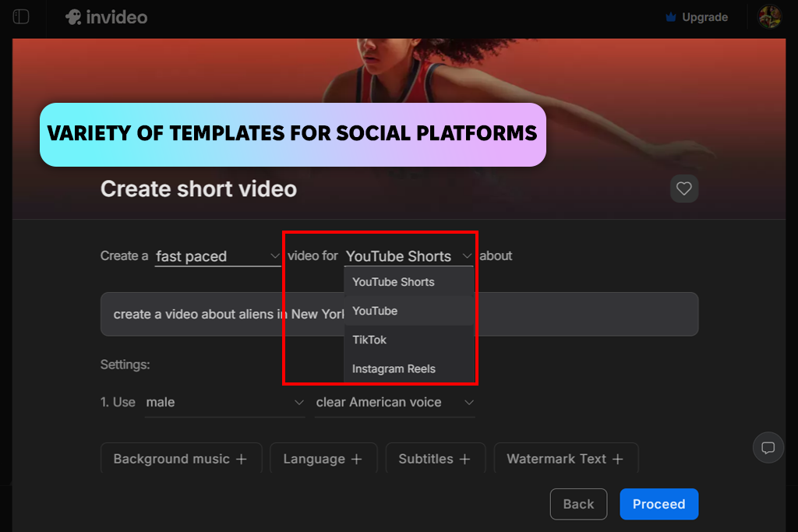Click the Back button
The width and height of the screenshot is (798, 532).
click(579, 504)
